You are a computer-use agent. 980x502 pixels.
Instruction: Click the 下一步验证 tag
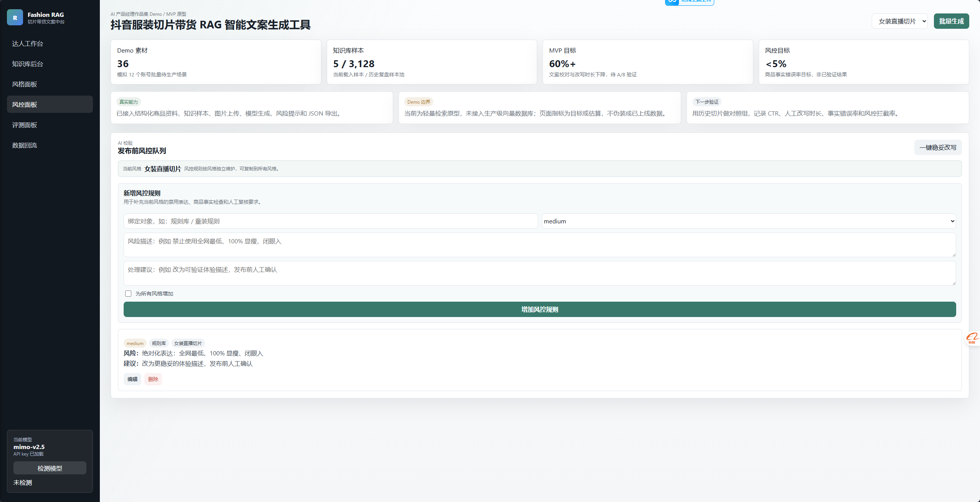pyautogui.click(x=707, y=102)
